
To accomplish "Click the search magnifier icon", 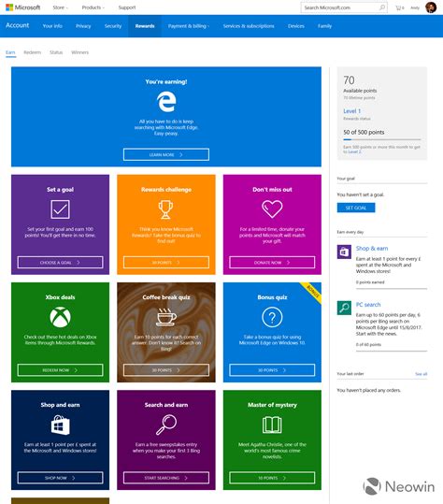I will [382, 7].
